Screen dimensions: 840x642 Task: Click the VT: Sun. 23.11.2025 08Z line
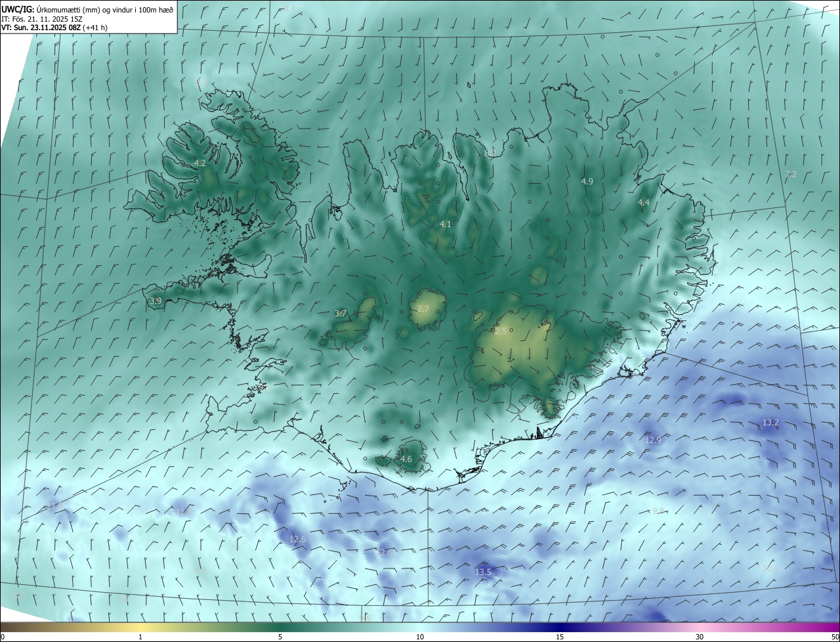pyautogui.click(x=54, y=28)
